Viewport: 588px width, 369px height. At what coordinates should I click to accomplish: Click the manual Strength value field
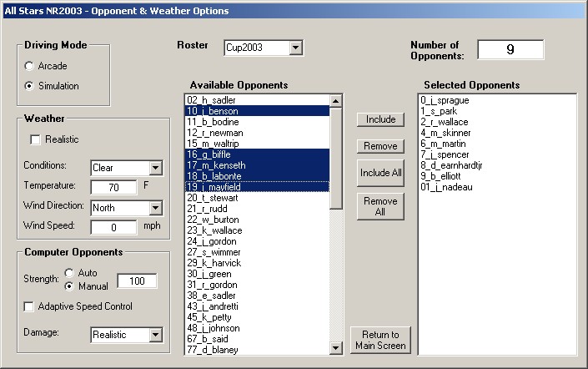(x=137, y=281)
